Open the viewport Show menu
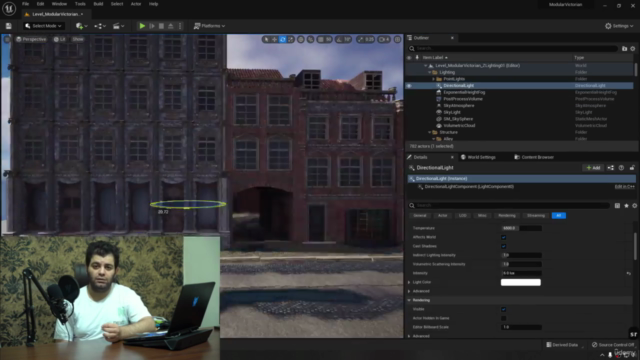Image resolution: width=640 pixels, height=360 pixels. click(x=78, y=39)
